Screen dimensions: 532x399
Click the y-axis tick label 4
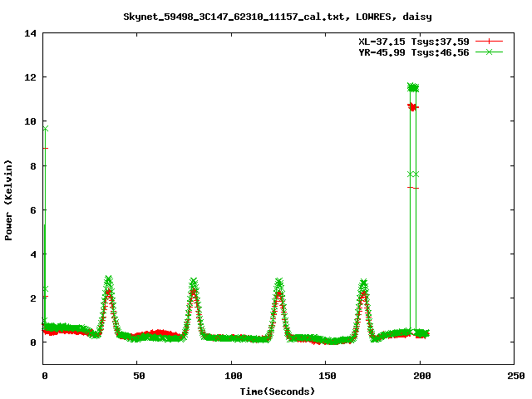point(33,254)
